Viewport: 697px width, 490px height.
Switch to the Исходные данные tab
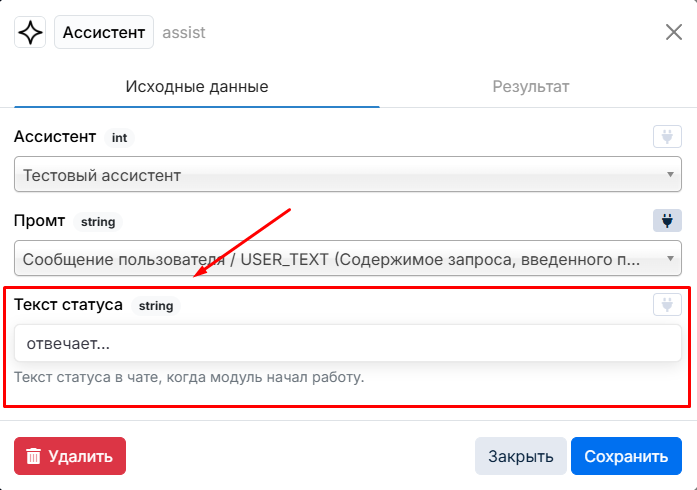tap(196, 86)
